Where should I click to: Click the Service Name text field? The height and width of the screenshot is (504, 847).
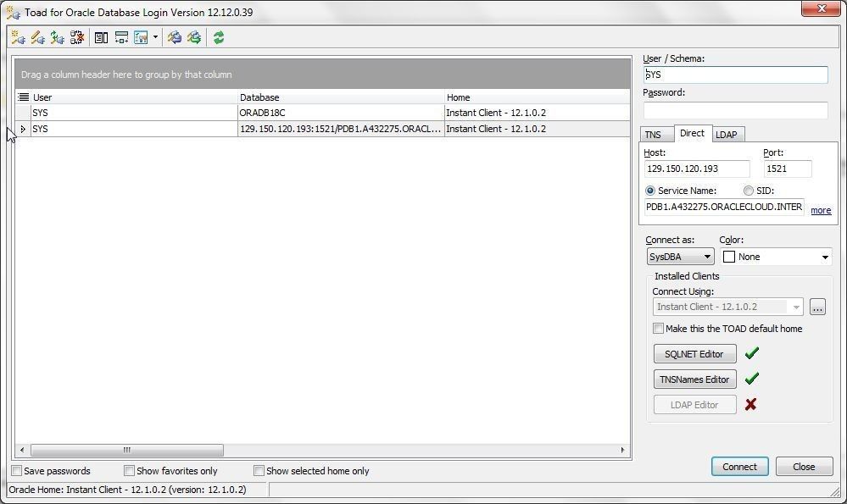pyautogui.click(x=724, y=207)
